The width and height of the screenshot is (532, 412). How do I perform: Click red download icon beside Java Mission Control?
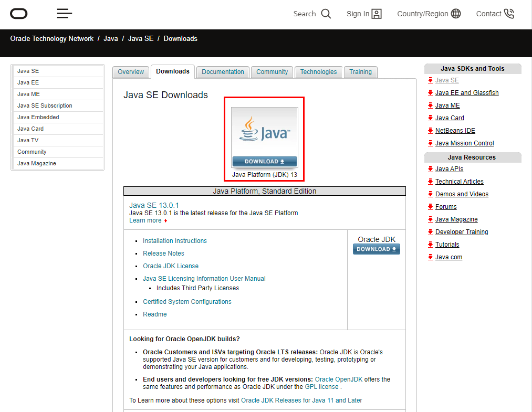(x=430, y=143)
